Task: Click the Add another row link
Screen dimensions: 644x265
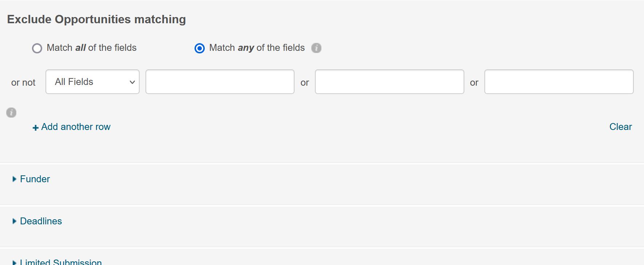Action: pos(76,127)
